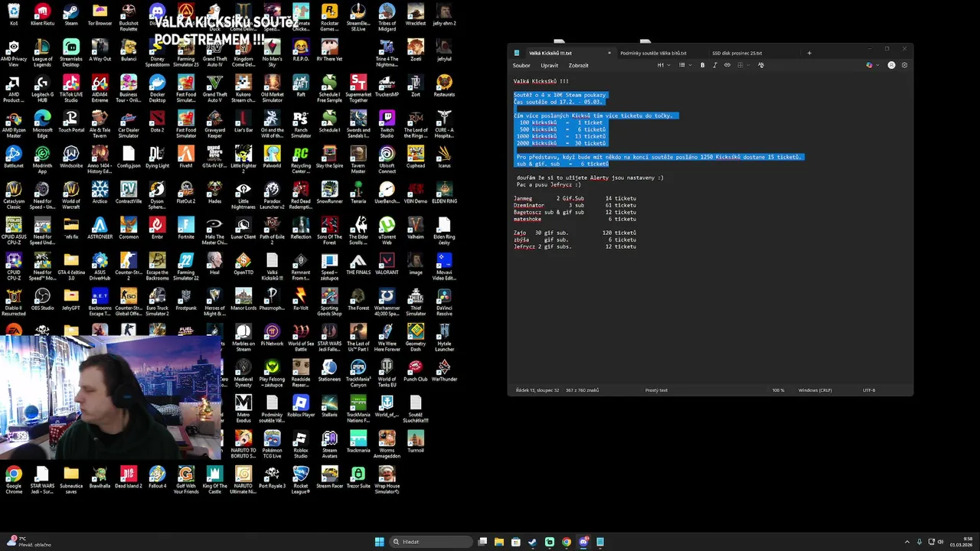
Task: Open Twitch Studio desktop shortcut
Action: (x=387, y=122)
